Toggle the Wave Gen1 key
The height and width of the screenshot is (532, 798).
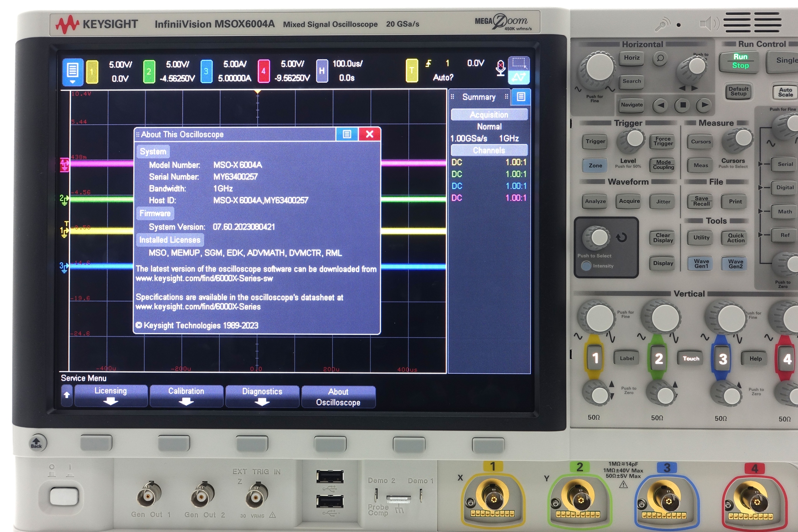point(701,264)
